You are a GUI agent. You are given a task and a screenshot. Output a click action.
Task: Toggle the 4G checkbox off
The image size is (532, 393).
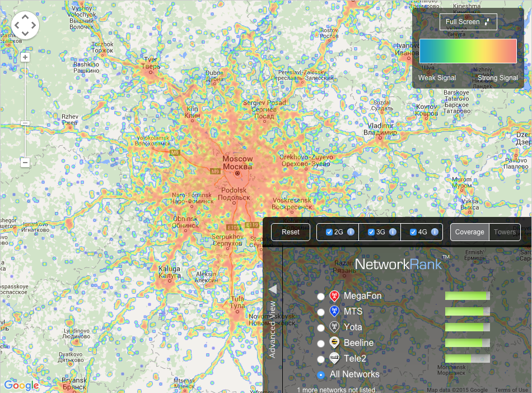coord(413,232)
